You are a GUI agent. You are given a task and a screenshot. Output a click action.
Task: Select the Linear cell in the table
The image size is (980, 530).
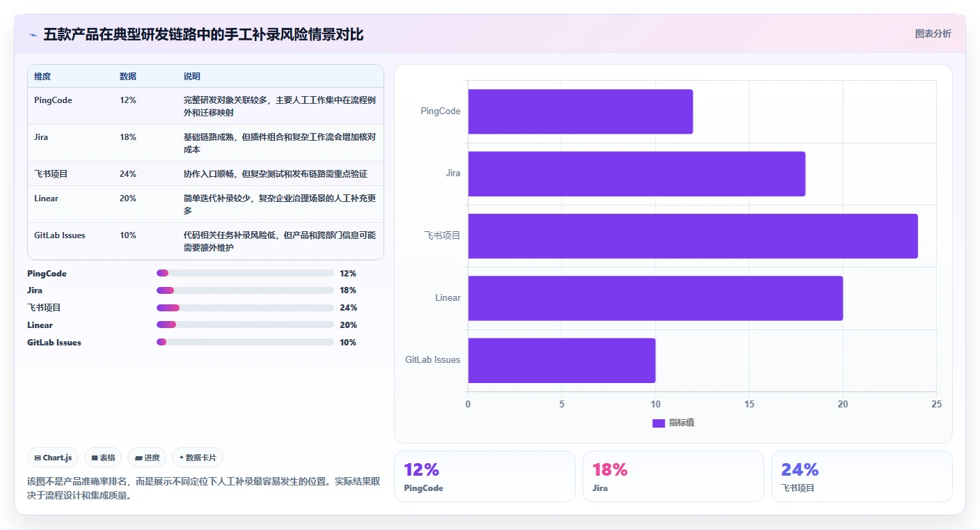pos(46,198)
